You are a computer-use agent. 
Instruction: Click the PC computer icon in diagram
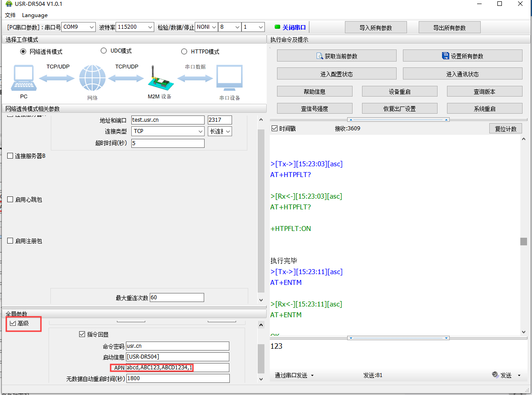(24, 78)
